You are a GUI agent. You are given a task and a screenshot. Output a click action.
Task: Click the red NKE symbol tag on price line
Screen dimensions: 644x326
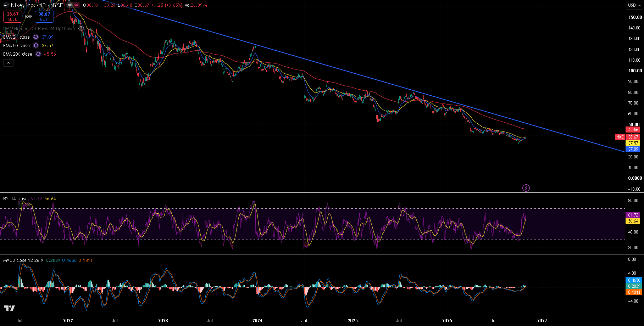pos(620,137)
